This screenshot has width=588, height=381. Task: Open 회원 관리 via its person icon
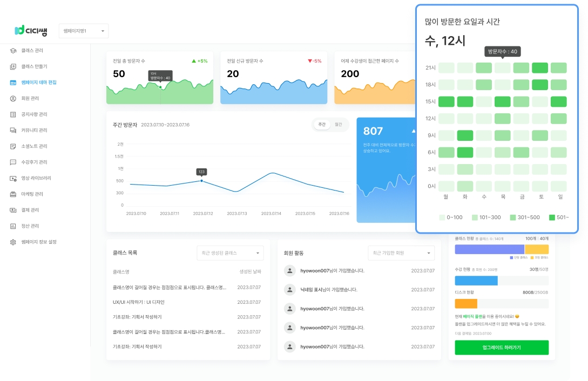(x=13, y=99)
